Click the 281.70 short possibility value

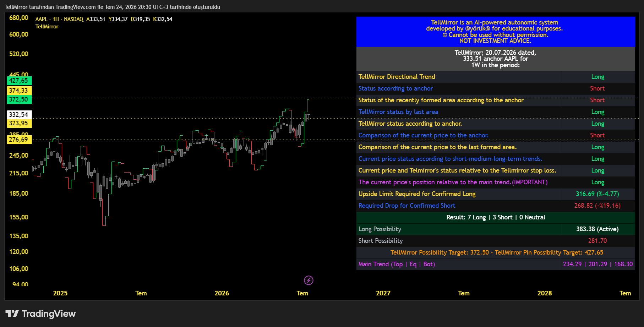click(x=597, y=241)
